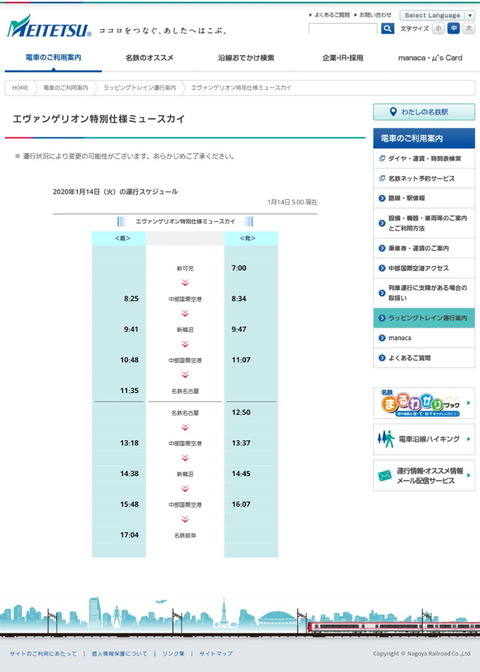Viewport: 480px width, 672px height.
Task: Click 新可児 station departing 7:00
Action: (x=185, y=269)
